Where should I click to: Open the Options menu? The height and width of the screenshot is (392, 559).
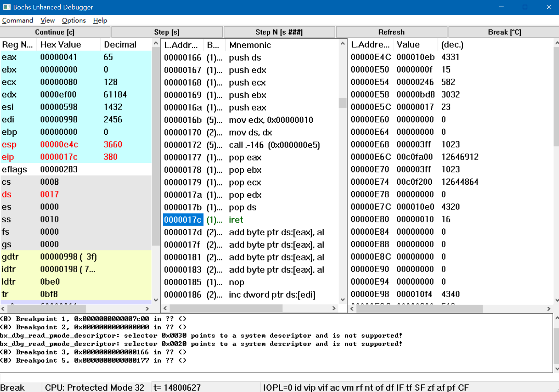[x=74, y=20]
